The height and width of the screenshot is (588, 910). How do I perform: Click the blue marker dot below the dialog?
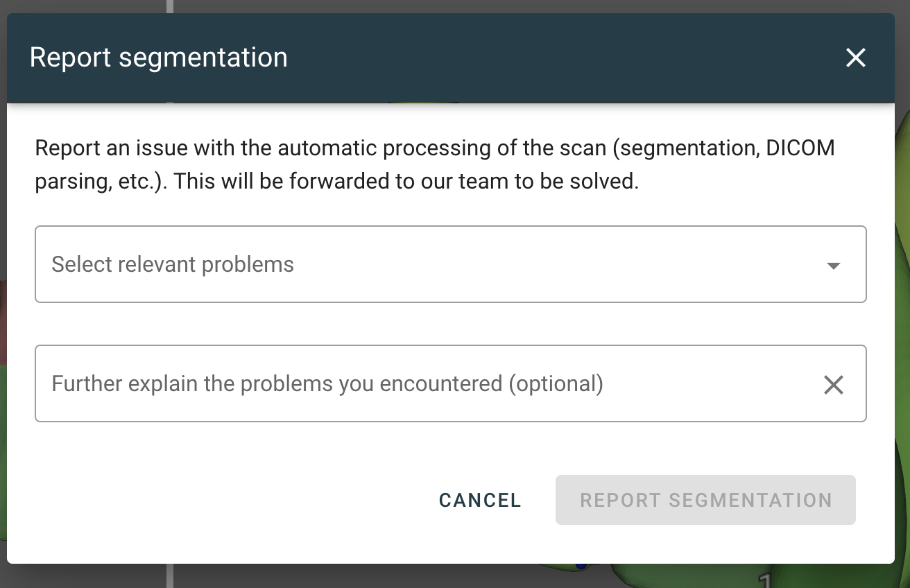pyautogui.click(x=581, y=567)
